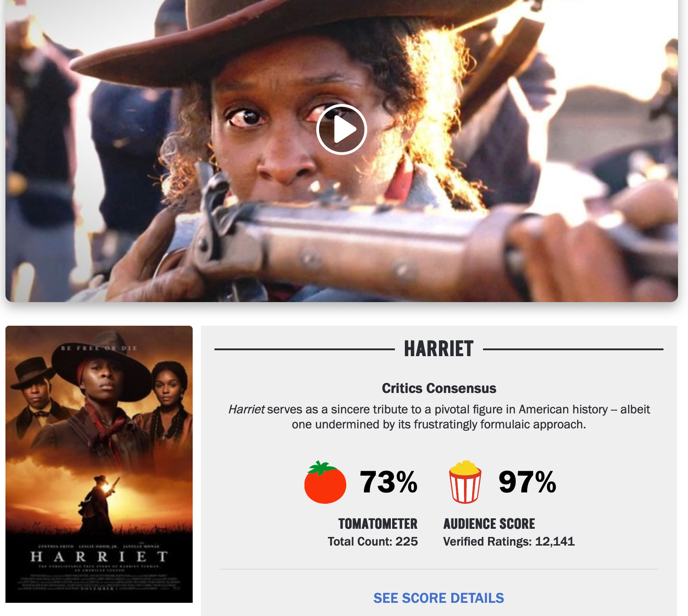Viewport: 688px width, 616px height.
Task: Click Verified Ratings: 12,141 text
Action: pyautogui.click(x=509, y=541)
